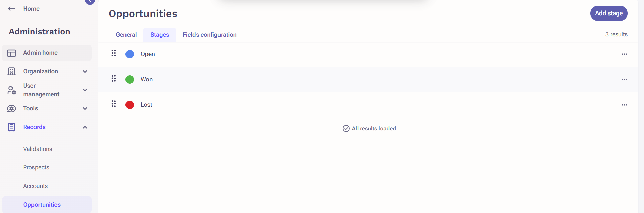Click the Organization building icon

[11, 71]
